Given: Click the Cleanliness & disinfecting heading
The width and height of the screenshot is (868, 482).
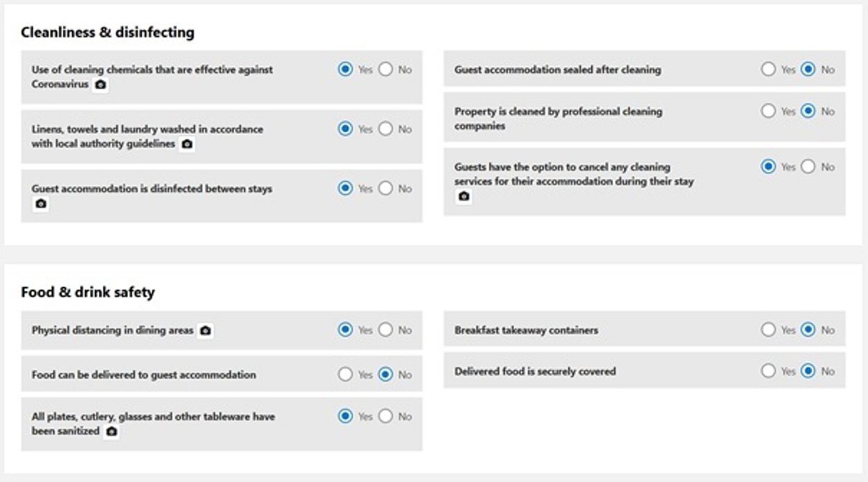Looking at the screenshot, I should click(107, 32).
